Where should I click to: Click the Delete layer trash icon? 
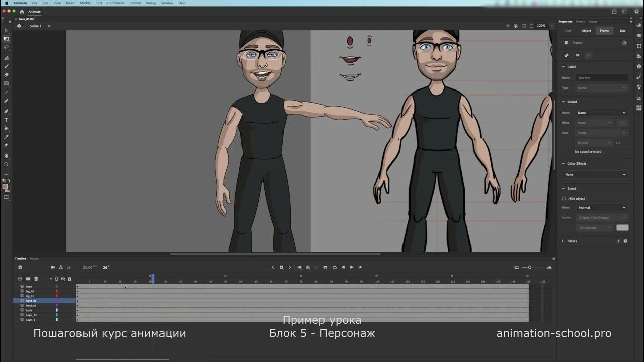pyautogui.click(x=36, y=279)
